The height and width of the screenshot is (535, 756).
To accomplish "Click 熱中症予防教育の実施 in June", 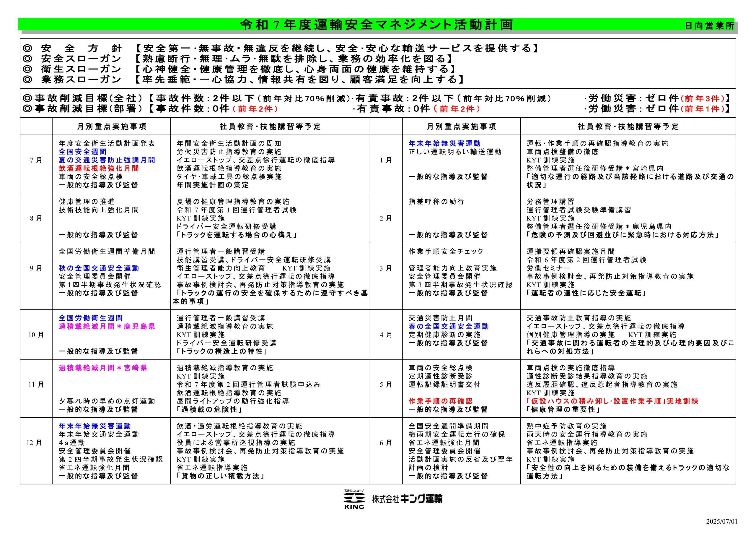I will point(566,426).
